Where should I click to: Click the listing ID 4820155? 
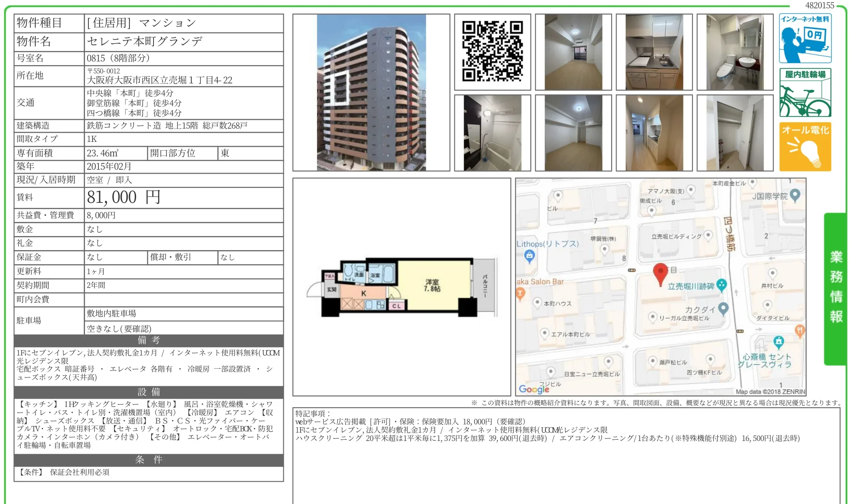[819, 5]
